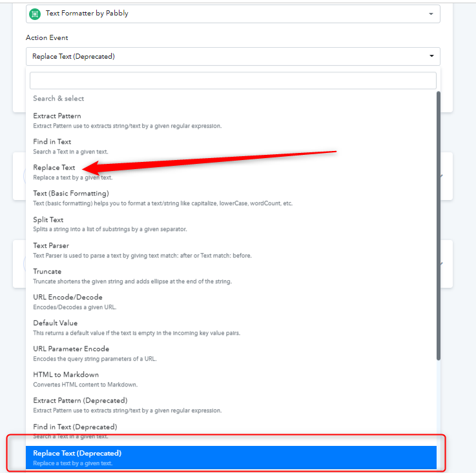This screenshot has width=476, height=473.
Task: Select the Text Parser option
Action: (231, 250)
